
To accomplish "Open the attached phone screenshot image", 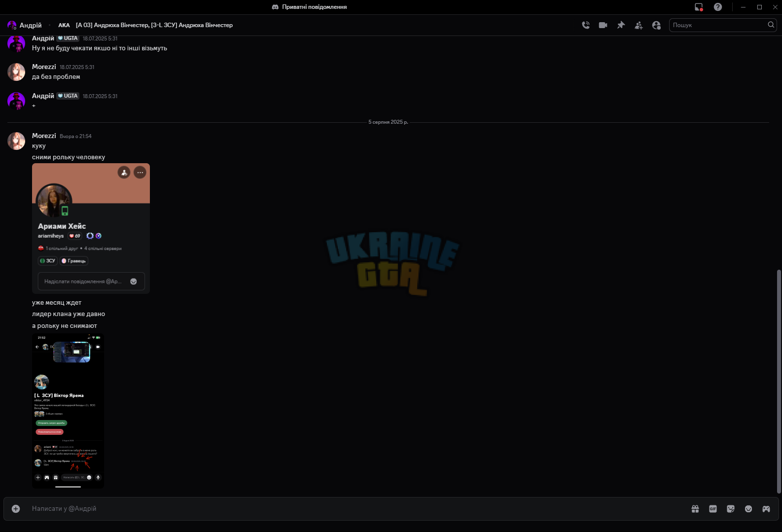I will tap(68, 411).
